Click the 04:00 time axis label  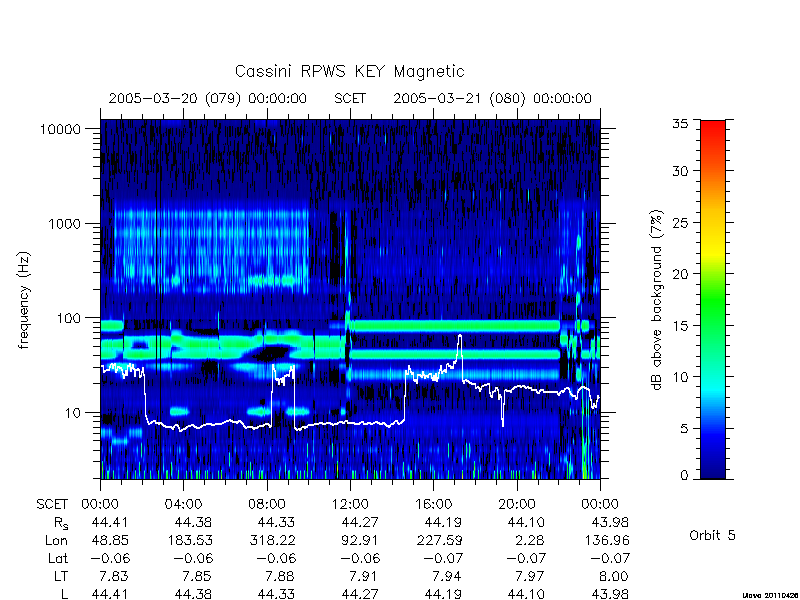point(183,505)
